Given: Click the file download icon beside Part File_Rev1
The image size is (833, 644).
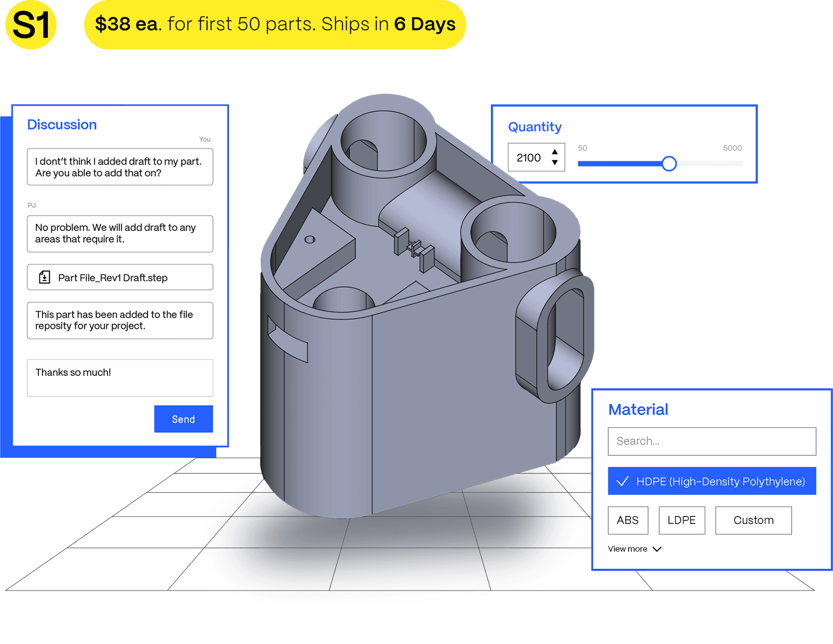Looking at the screenshot, I should [44, 277].
